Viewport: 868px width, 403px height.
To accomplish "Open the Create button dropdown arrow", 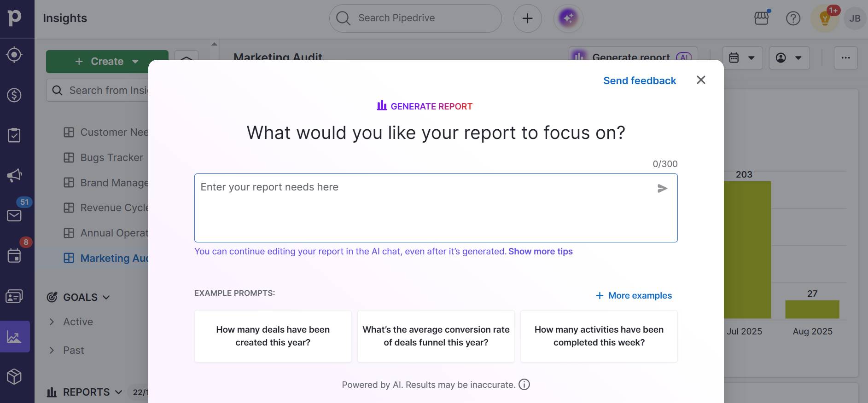I will (135, 62).
